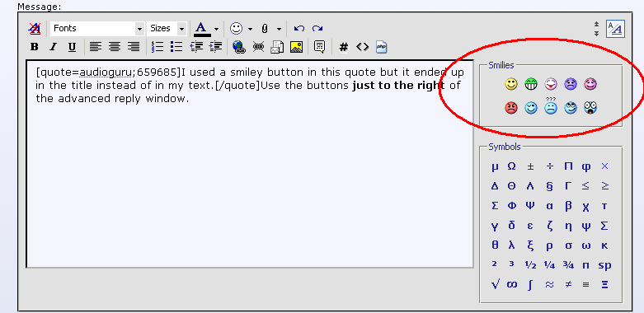Insert the blue roll-eyes smiley
Viewport: 644px width, 313px height.
click(x=571, y=108)
